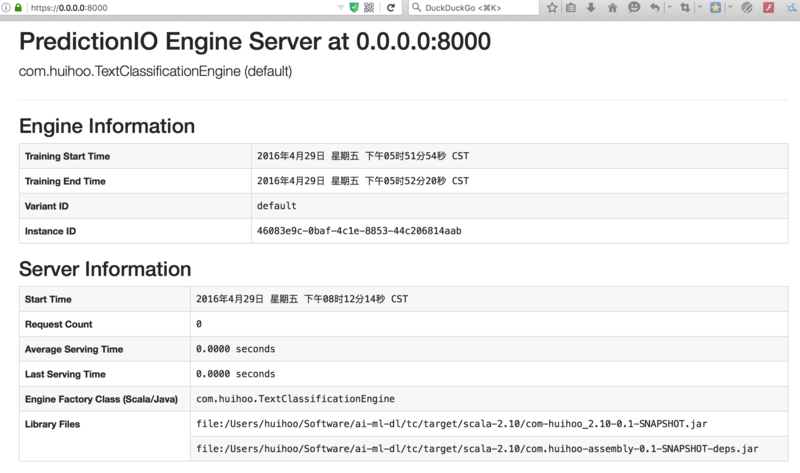This screenshot has height=473, width=800.
Task: Open the dropdown beside the undo arrow
Action: click(667, 8)
